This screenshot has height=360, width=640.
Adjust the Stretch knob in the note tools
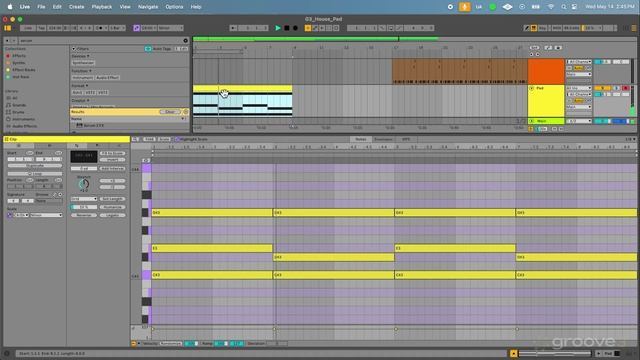(x=84, y=184)
